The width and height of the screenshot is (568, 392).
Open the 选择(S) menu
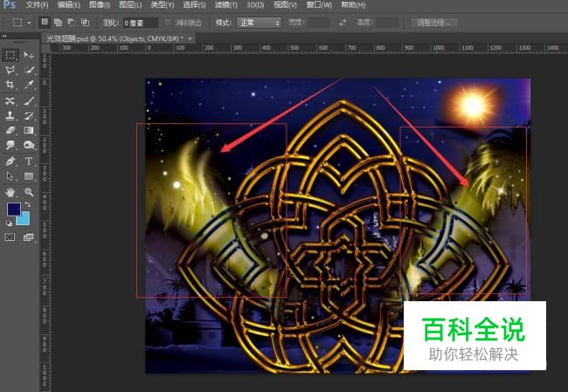(x=194, y=5)
